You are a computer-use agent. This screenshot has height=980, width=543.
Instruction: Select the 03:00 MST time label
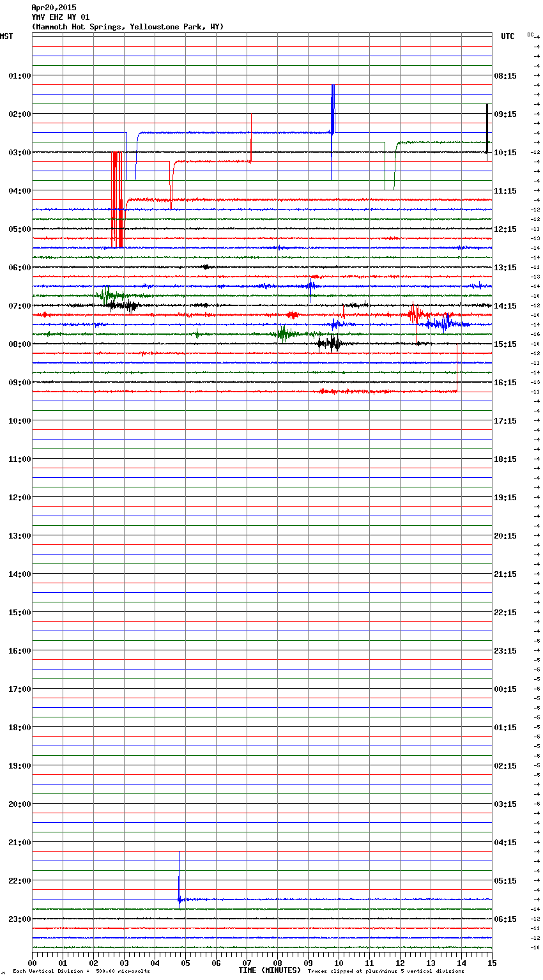[20, 152]
